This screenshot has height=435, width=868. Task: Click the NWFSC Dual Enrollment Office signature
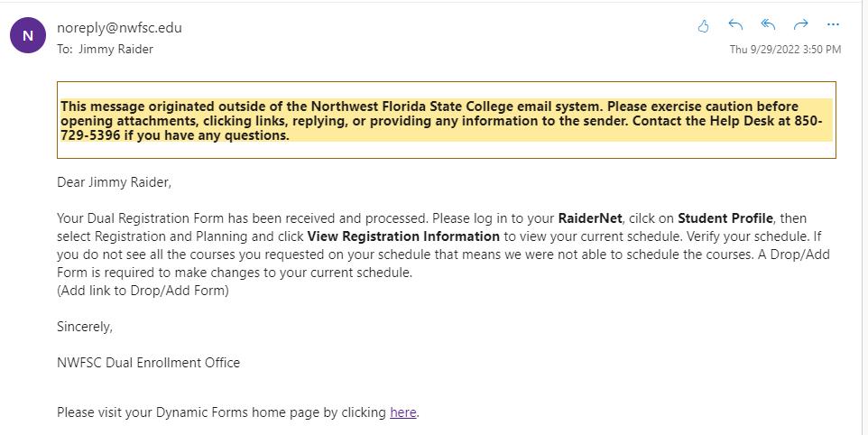148,363
